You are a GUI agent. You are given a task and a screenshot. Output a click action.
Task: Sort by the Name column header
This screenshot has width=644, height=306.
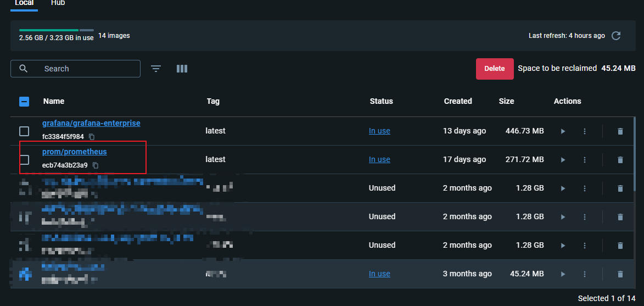click(x=54, y=101)
